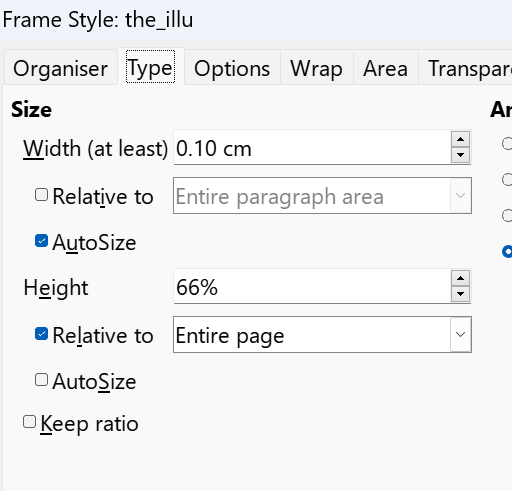Go to the Wrap tab

[316, 68]
